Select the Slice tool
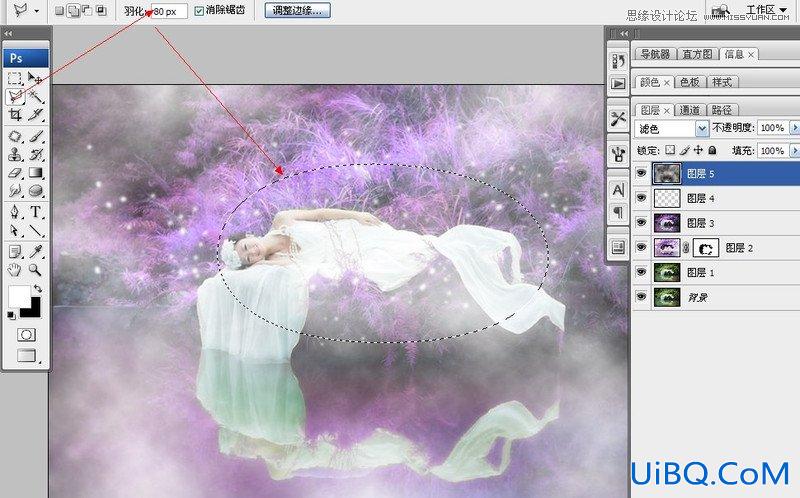Image resolution: width=800 pixels, height=498 pixels. coord(35,115)
